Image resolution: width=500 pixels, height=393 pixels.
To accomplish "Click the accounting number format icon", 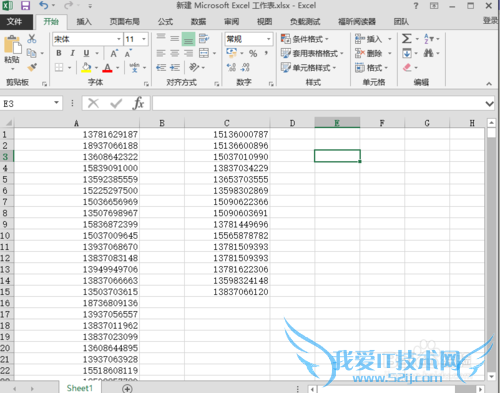I will pyautogui.click(x=231, y=53).
